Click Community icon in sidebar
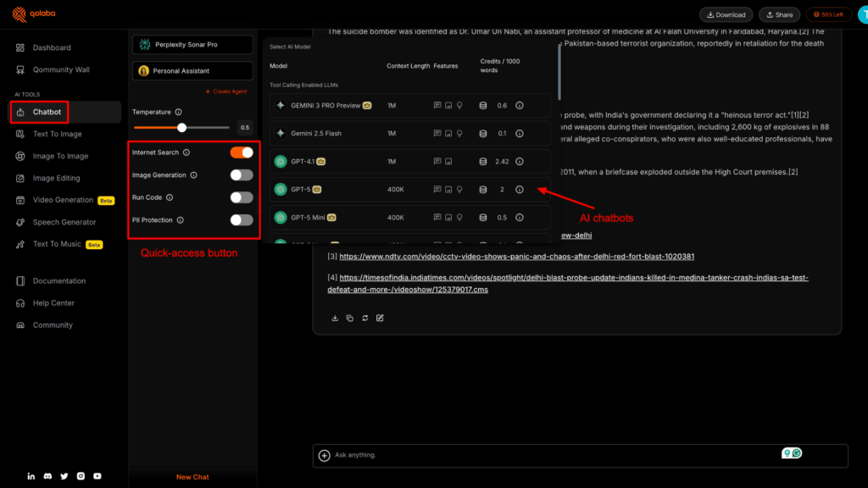Screen dimensions: 868x488 (20, 325)
